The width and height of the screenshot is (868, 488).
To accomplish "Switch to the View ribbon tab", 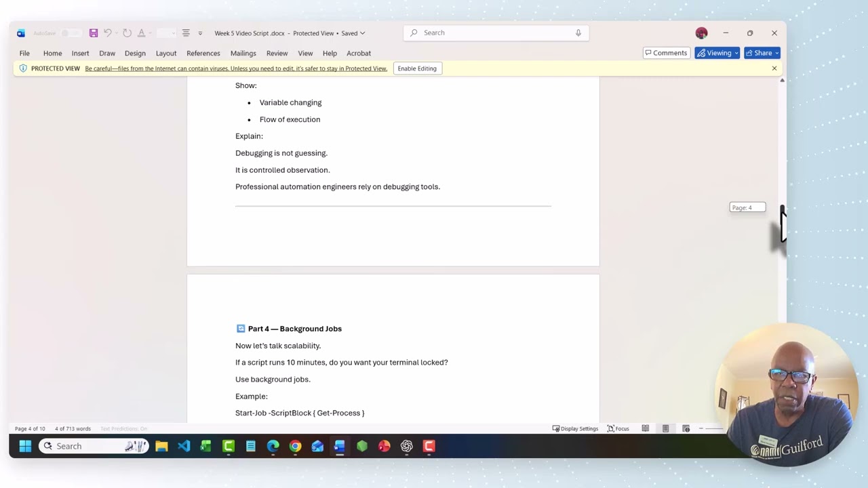I will pyautogui.click(x=305, y=53).
